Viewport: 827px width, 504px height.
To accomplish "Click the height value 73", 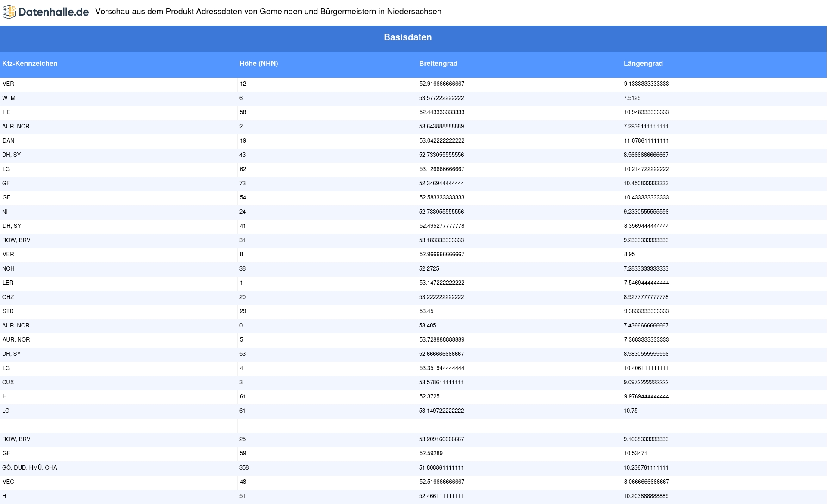I will (x=243, y=184).
